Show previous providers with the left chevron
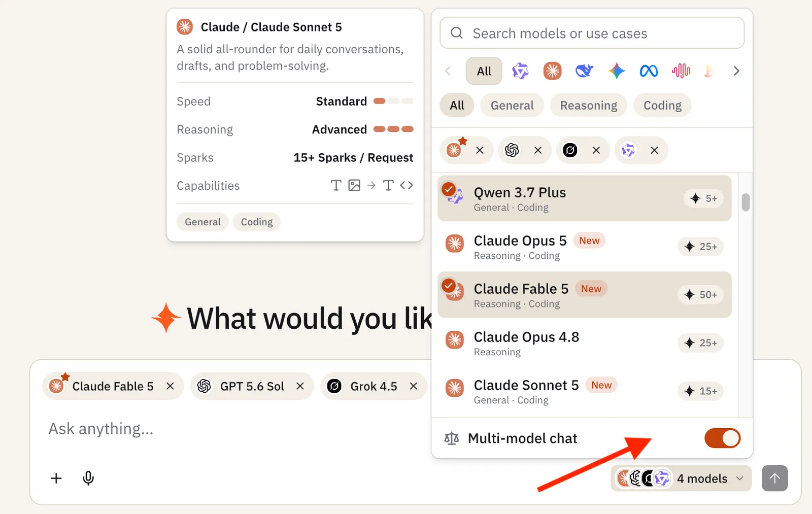Image resolution: width=812 pixels, height=514 pixels. pos(448,71)
